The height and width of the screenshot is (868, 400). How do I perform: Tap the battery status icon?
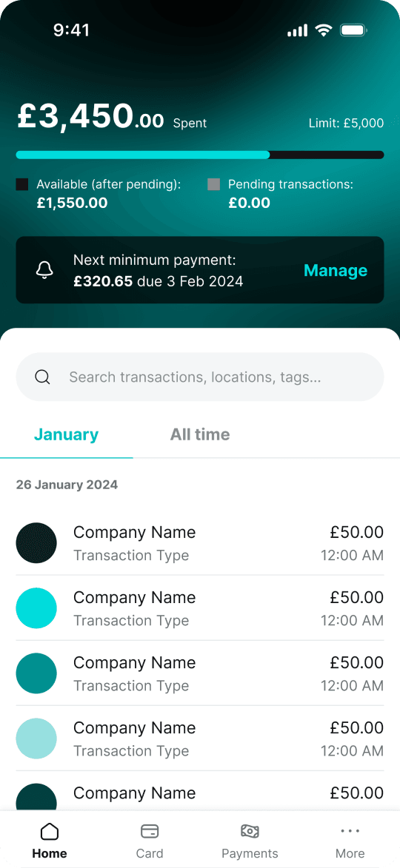tap(353, 30)
